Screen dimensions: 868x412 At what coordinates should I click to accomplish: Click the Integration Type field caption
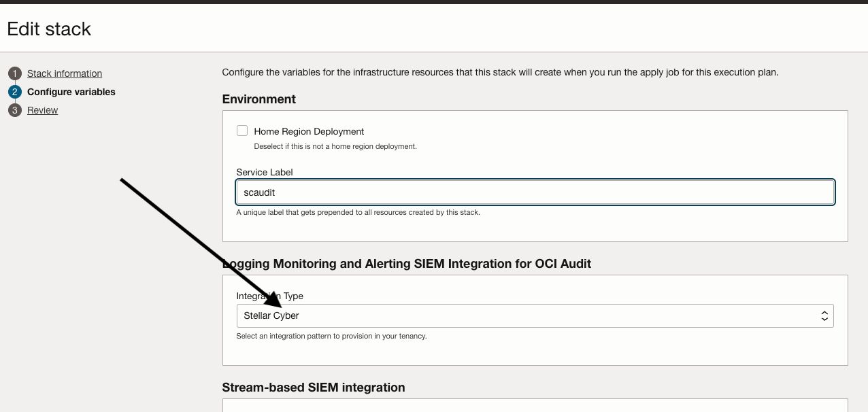tap(270, 296)
